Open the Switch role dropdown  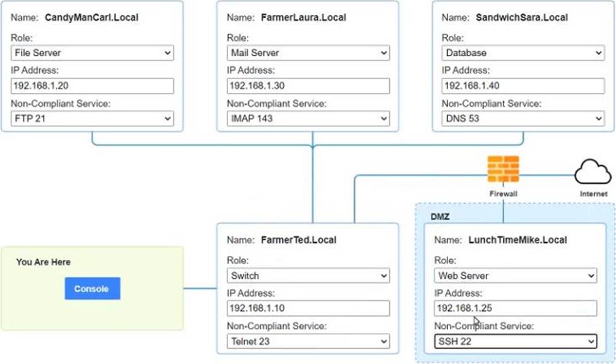pos(308,276)
